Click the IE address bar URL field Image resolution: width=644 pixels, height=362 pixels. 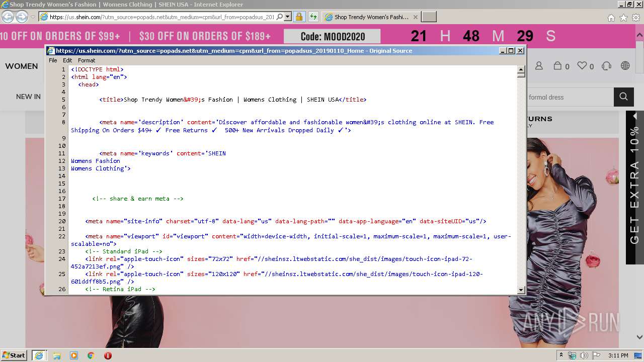click(x=162, y=17)
